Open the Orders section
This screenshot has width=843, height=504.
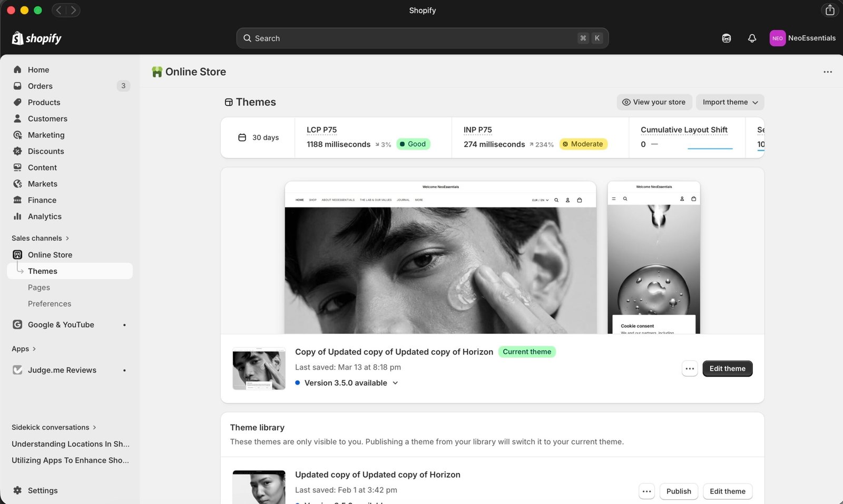40,86
